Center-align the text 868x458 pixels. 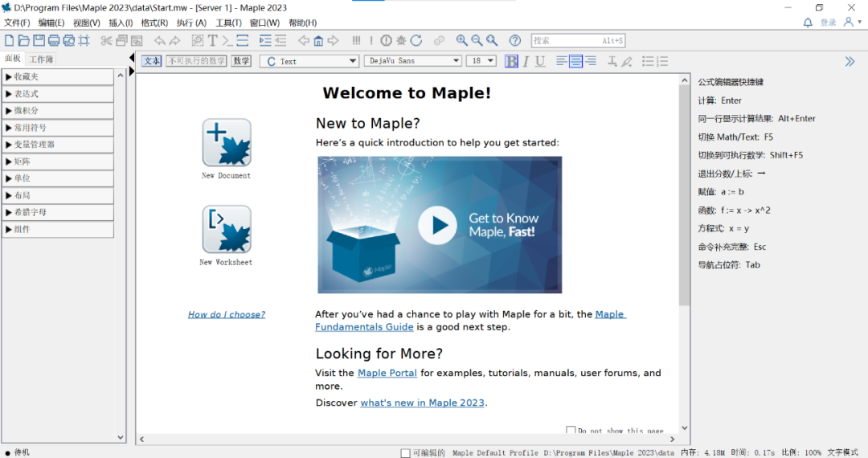point(575,61)
